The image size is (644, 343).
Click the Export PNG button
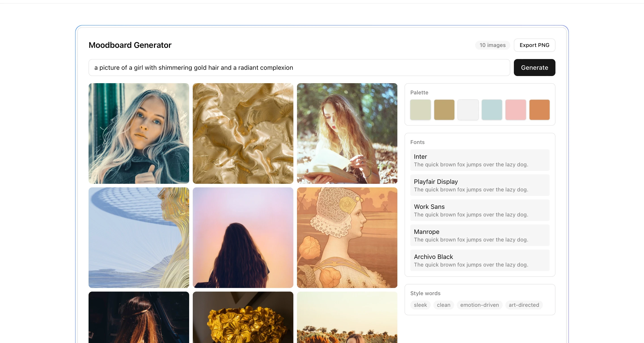pos(534,45)
